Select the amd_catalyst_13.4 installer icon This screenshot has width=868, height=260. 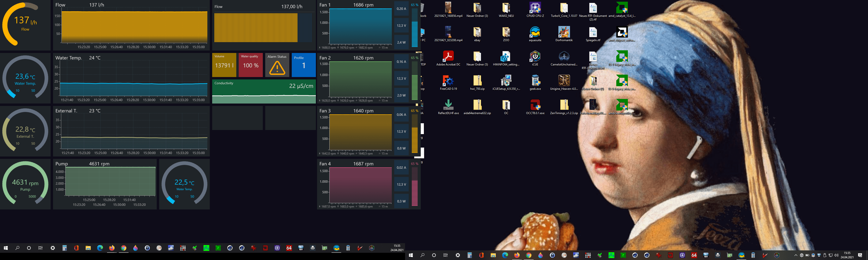tap(622, 10)
